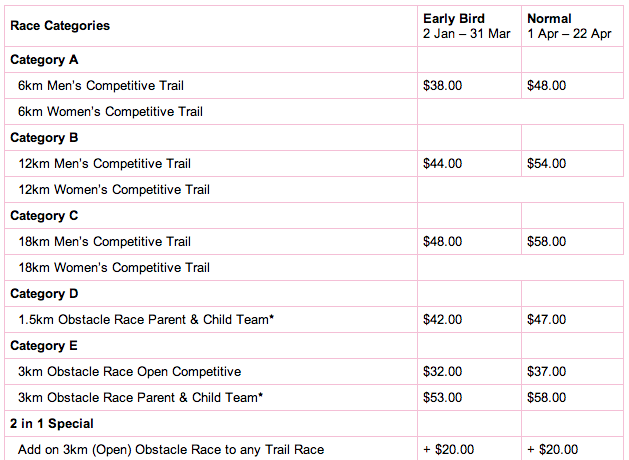Click 3km Obstacle Race Open Competitive
This screenshot has width=629, height=460.
click(x=130, y=371)
